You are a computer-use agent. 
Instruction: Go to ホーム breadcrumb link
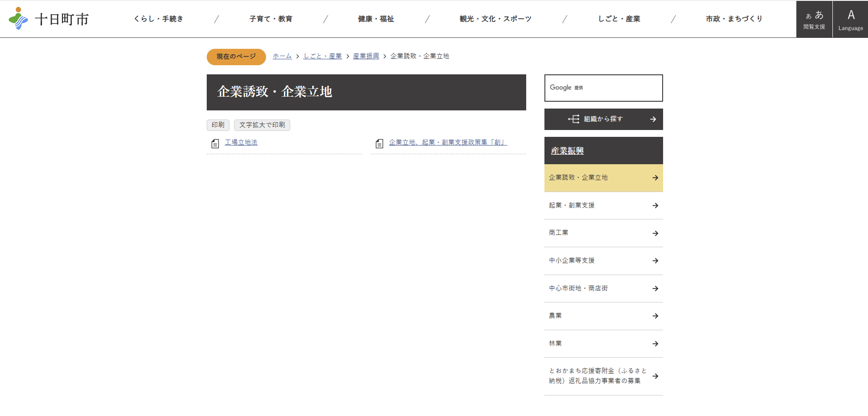pos(282,56)
